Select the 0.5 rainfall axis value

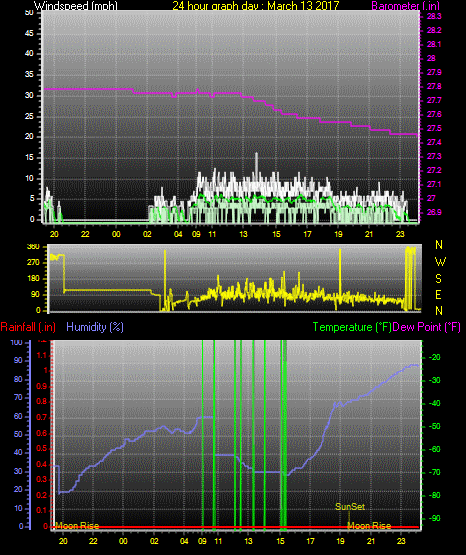point(42,448)
